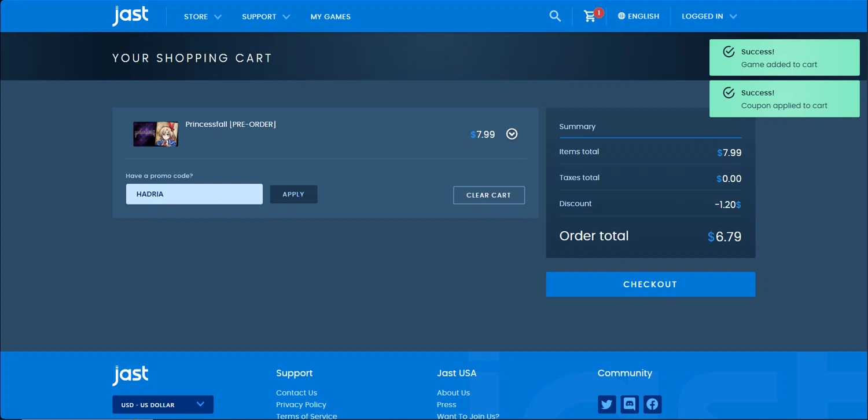Click the cart badge showing 1 item

[598, 12]
